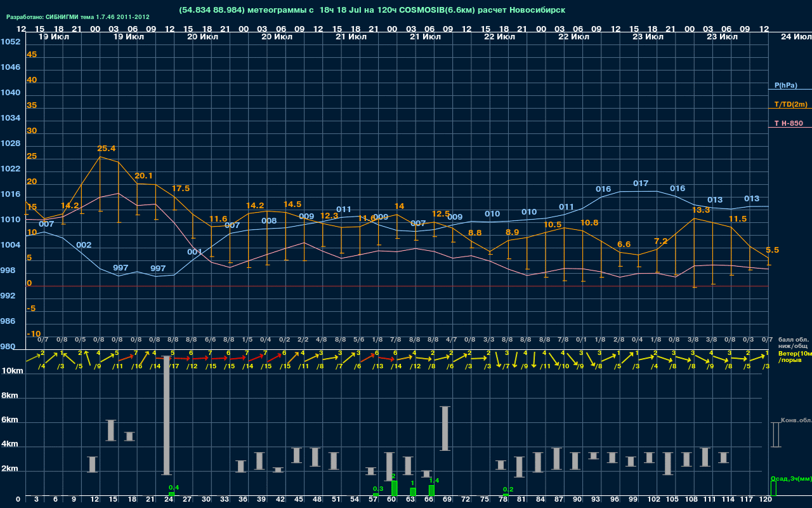Click the 10km altitude axis label
This screenshot has width=812, height=508.
pos(12,371)
